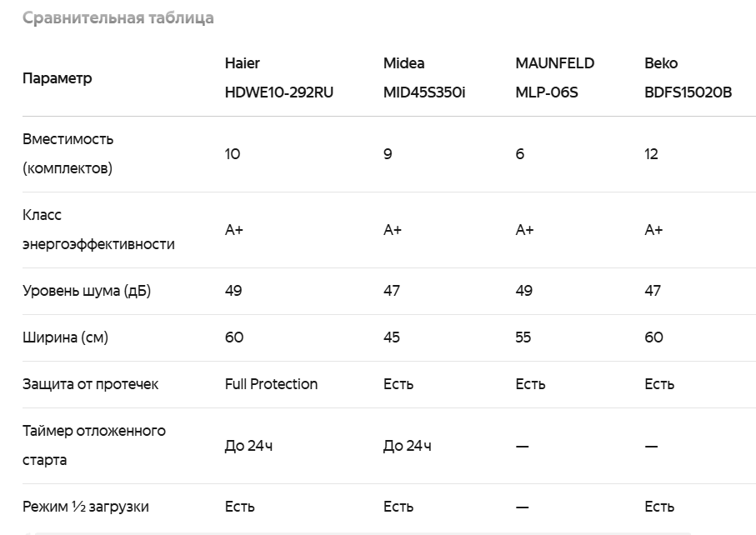Select the MAUNFELD MLP-06S column header

(555, 77)
